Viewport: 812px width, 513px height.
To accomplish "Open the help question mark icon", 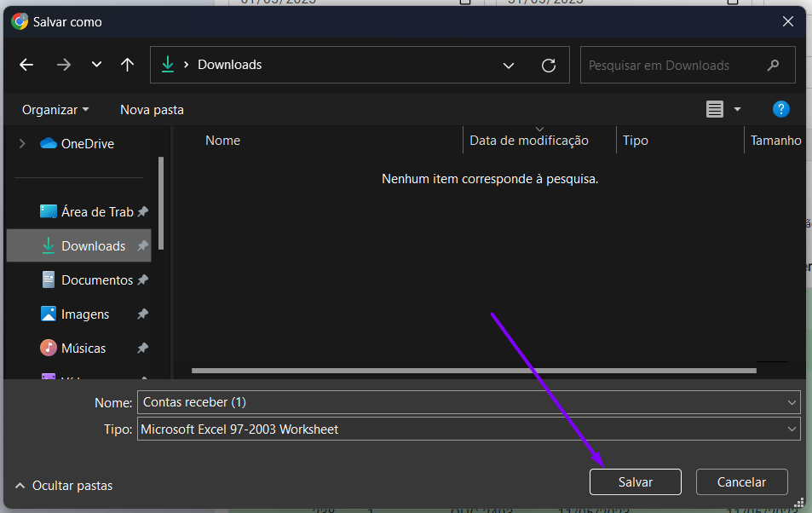I will click(780, 109).
